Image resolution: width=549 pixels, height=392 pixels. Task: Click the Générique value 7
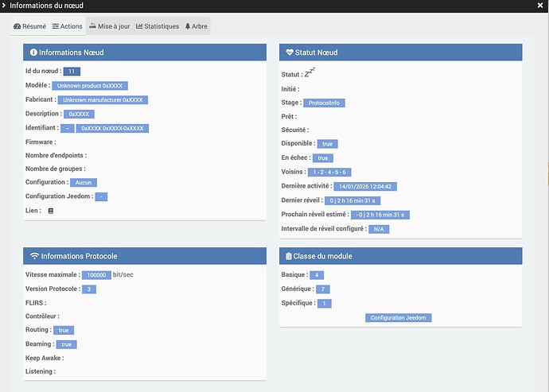click(x=323, y=289)
